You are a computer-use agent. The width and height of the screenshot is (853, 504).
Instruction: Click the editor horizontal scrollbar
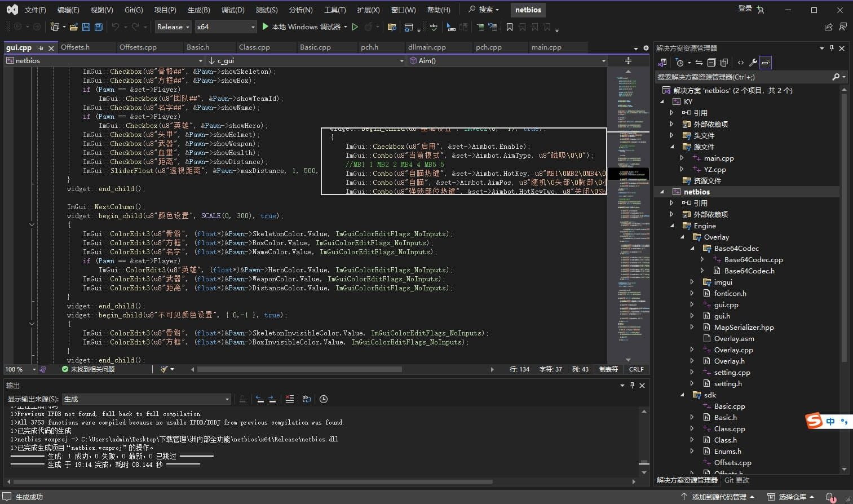pos(299,370)
